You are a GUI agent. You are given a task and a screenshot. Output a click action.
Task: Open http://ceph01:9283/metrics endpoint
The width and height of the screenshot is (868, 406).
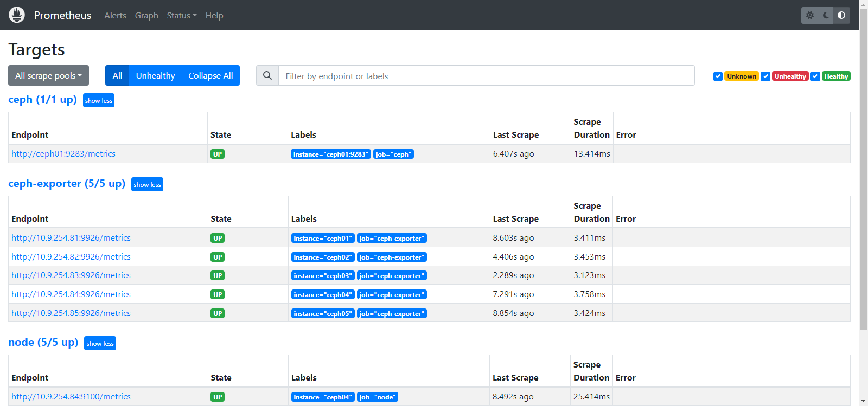coord(63,153)
